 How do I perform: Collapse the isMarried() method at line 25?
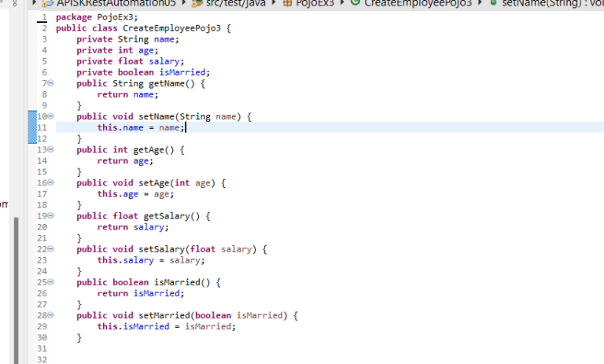51,281
